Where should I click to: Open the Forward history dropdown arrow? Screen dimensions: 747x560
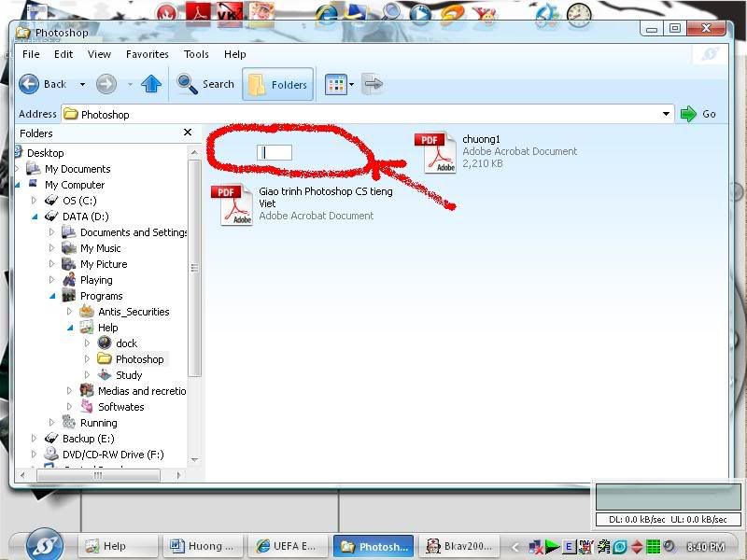[130, 85]
